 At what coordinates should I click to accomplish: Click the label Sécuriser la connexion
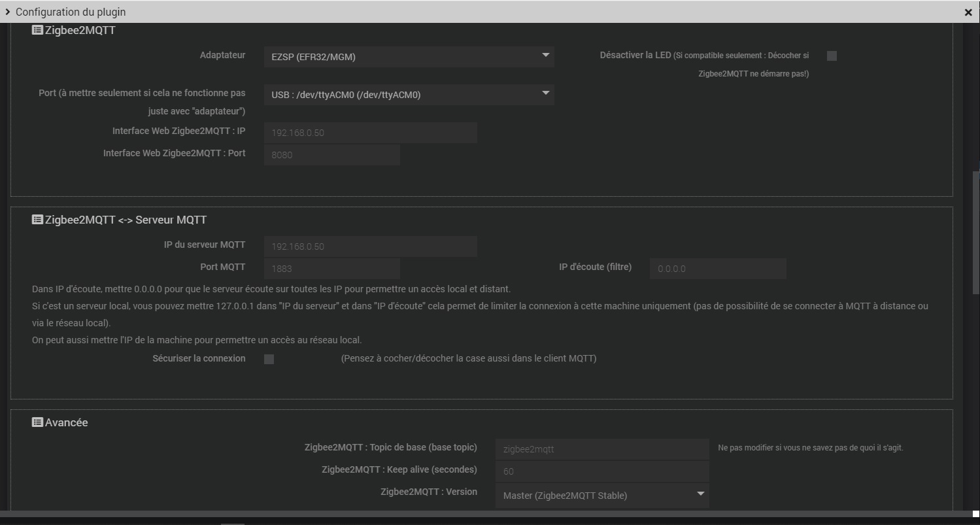pos(199,358)
